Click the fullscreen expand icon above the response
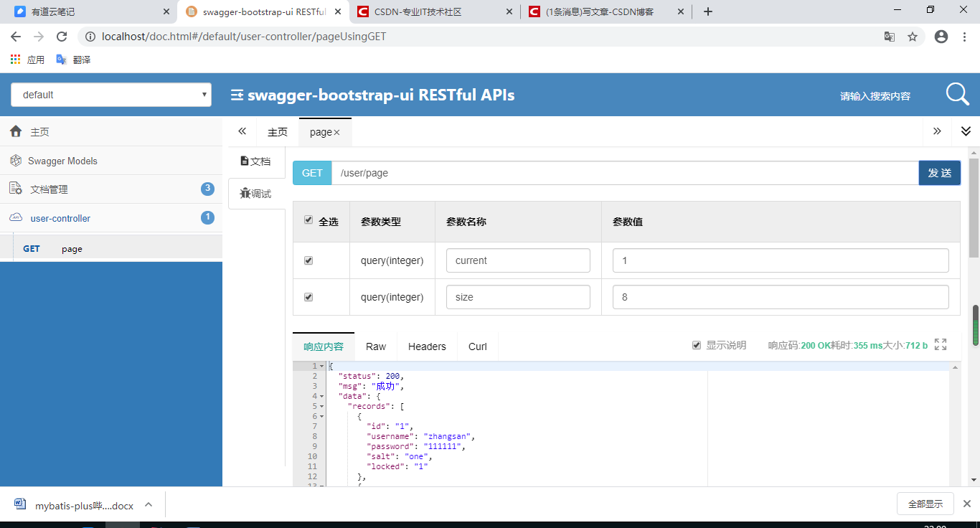Screen dimensions: 980x528 coord(940,344)
